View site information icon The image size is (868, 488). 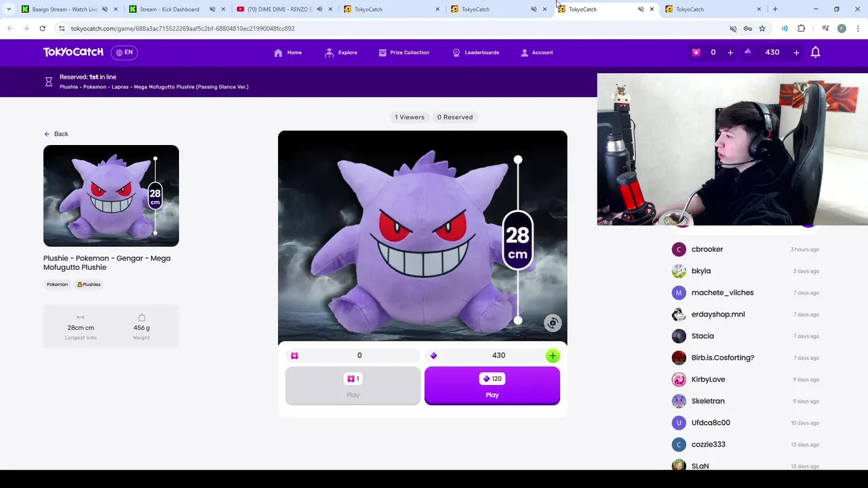(x=61, y=28)
